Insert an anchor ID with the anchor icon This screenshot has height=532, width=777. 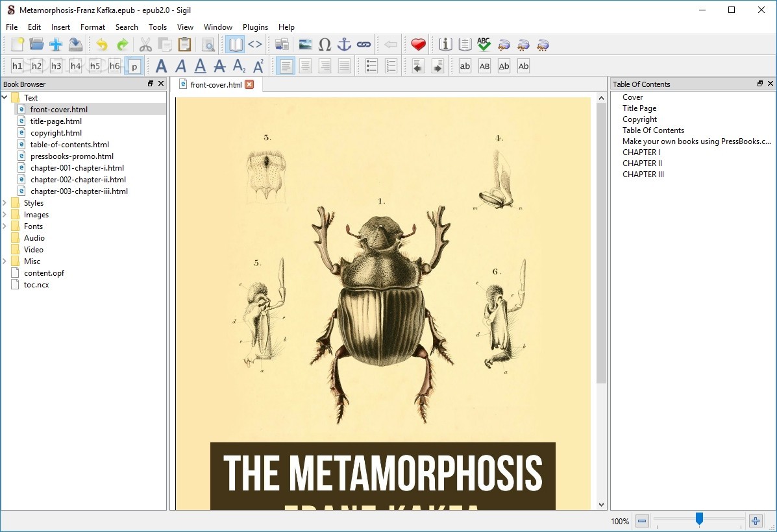pyautogui.click(x=344, y=45)
